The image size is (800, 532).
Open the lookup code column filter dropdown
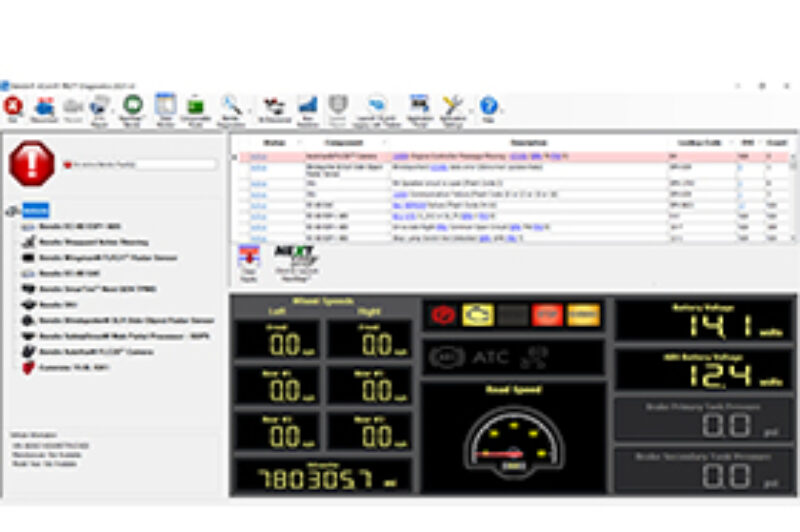tap(732, 143)
